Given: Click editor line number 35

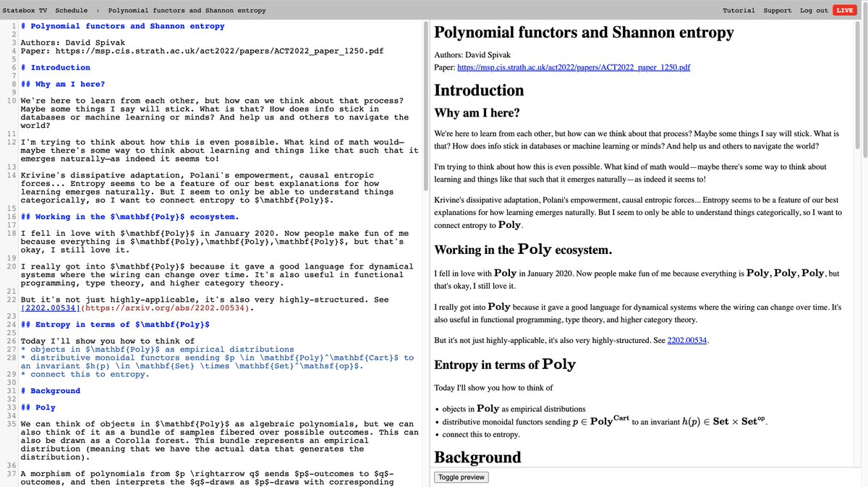Looking at the screenshot, I should tap(12, 424).
